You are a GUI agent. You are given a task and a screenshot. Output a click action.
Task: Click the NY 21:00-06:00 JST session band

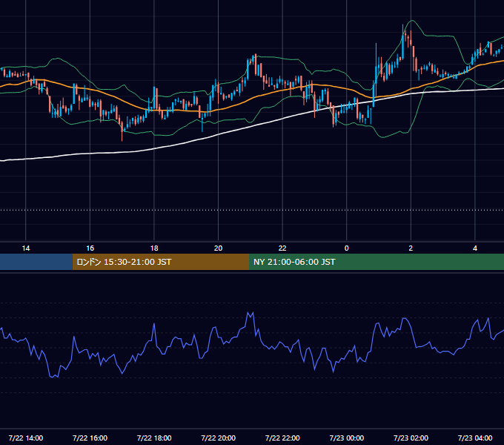pos(377,262)
